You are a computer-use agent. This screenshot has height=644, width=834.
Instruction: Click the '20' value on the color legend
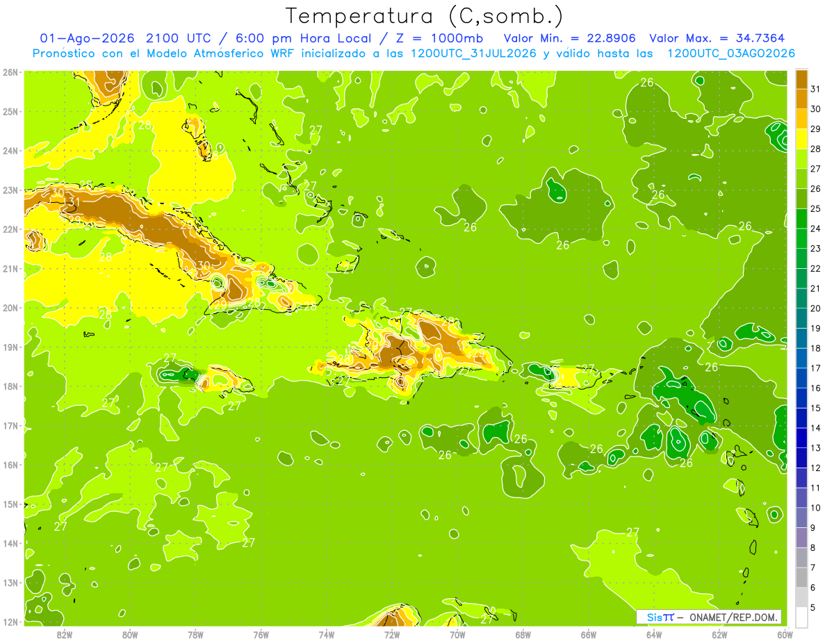pos(816,308)
